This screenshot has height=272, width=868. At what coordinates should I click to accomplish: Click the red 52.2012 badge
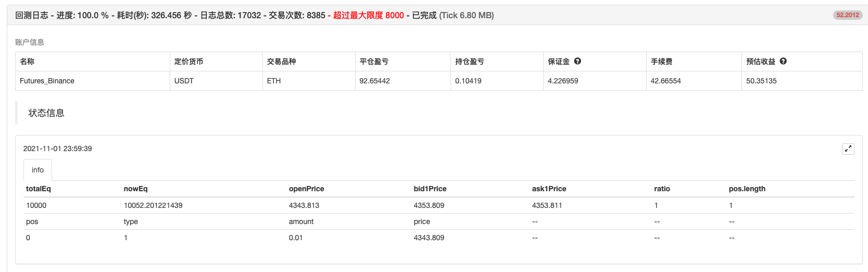[847, 15]
